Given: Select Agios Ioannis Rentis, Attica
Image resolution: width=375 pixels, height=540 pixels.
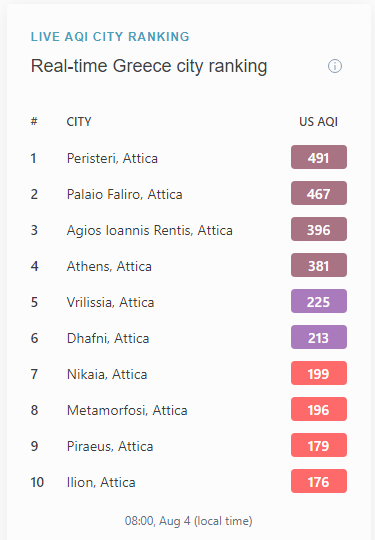Looking at the screenshot, I should 150,230.
